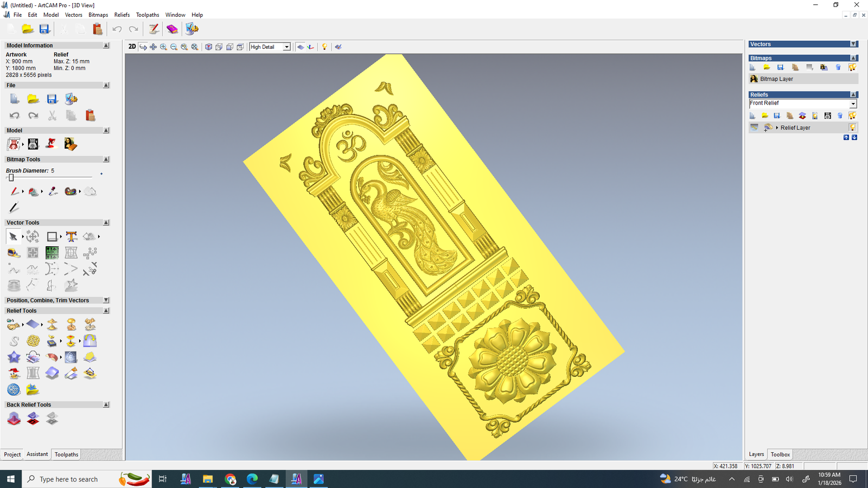Click the Windows taskbar search box
Viewport: 868px width, 488px height.
[x=69, y=479]
